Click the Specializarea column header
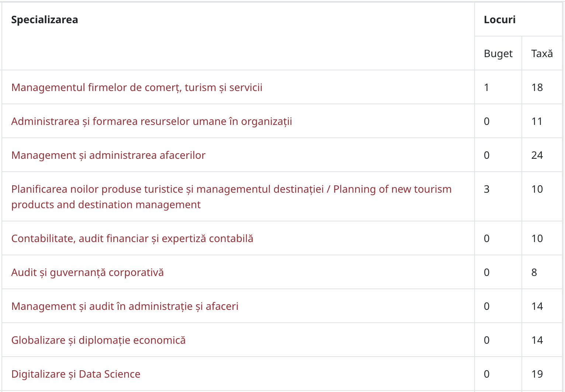565x392 pixels. pos(45,20)
